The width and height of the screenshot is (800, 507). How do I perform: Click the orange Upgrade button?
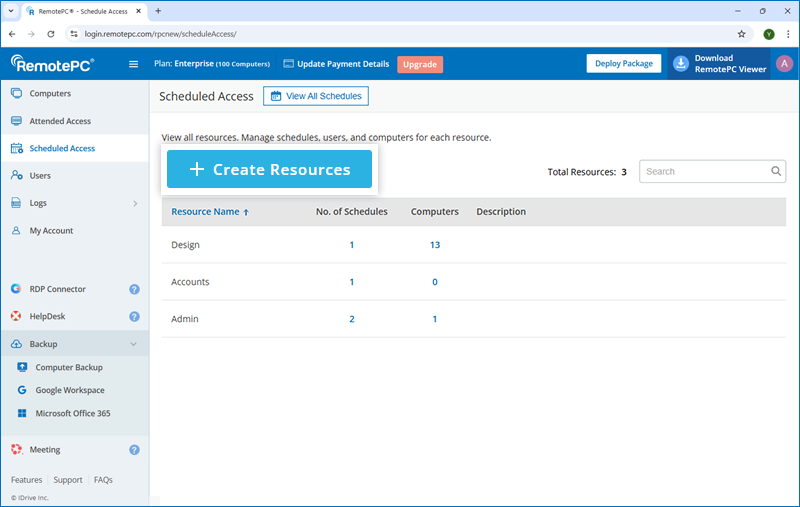tap(419, 64)
